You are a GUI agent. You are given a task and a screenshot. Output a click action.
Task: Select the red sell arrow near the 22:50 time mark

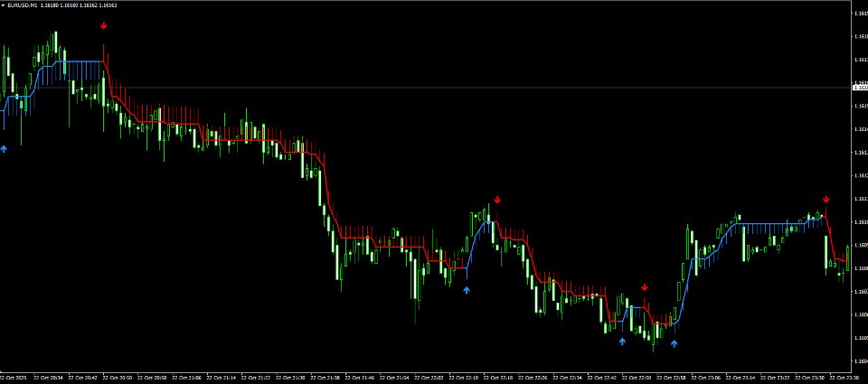pyautogui.click(x=645, y=287)
